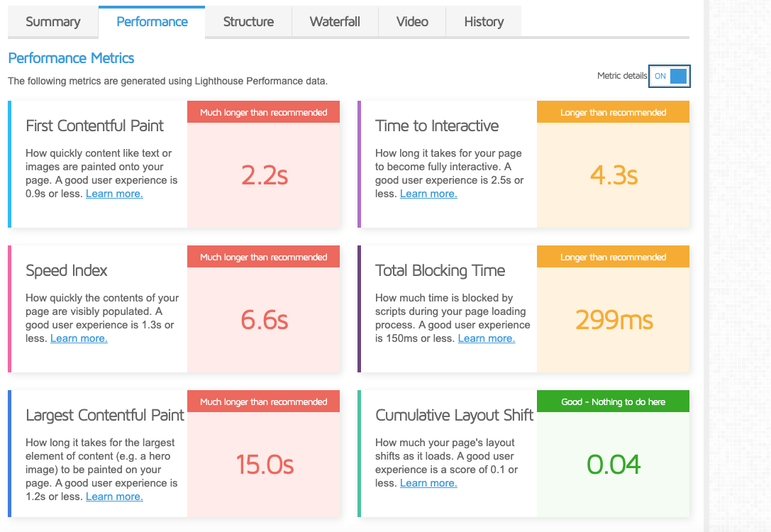Image resolution: width=771 pixels, height=532 pixels.
Task: Toggle the Metric details switch off
Action: pos(669,77)
